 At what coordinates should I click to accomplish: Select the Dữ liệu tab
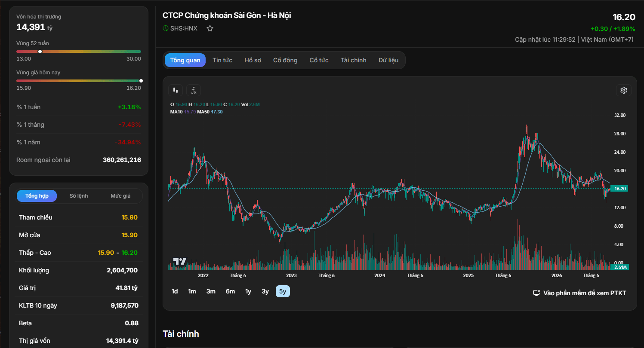coord(388,60)
